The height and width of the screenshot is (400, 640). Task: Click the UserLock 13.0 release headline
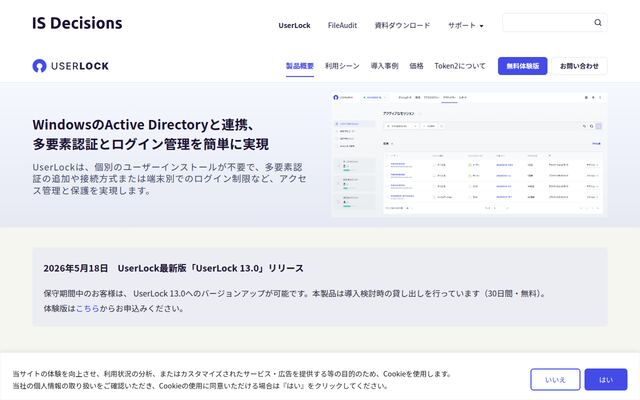(173, 268)
